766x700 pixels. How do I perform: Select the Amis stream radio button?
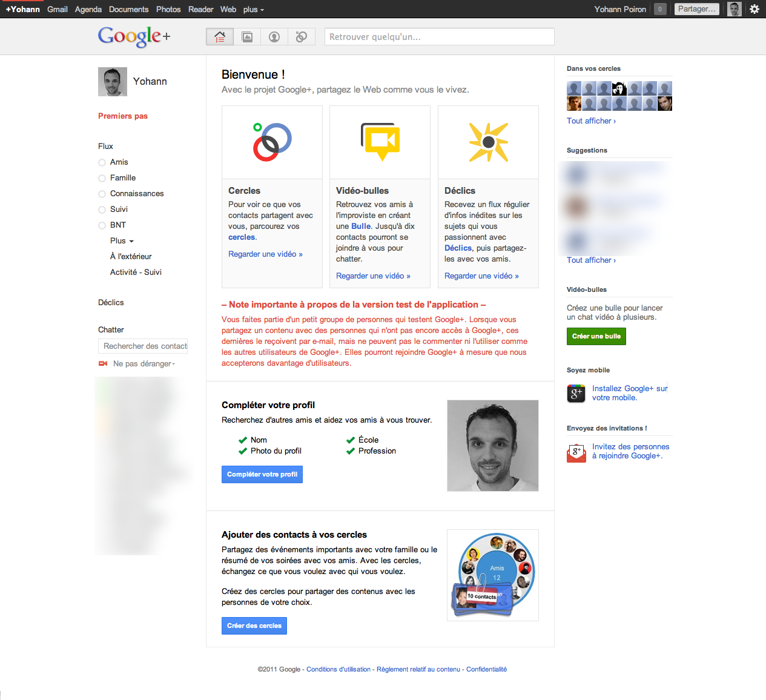click(x=102, y=162)
